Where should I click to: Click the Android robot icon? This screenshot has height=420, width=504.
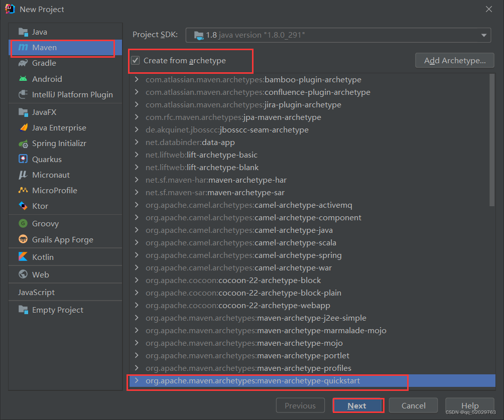[x=23, y=79]
